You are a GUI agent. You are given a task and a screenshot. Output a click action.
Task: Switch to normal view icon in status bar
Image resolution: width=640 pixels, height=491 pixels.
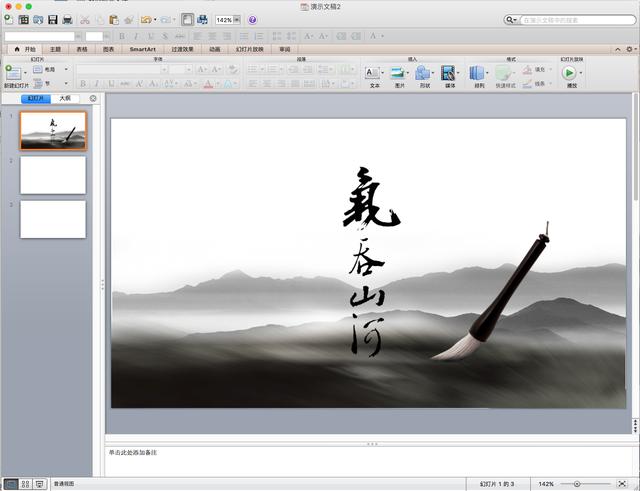(11, 484)
